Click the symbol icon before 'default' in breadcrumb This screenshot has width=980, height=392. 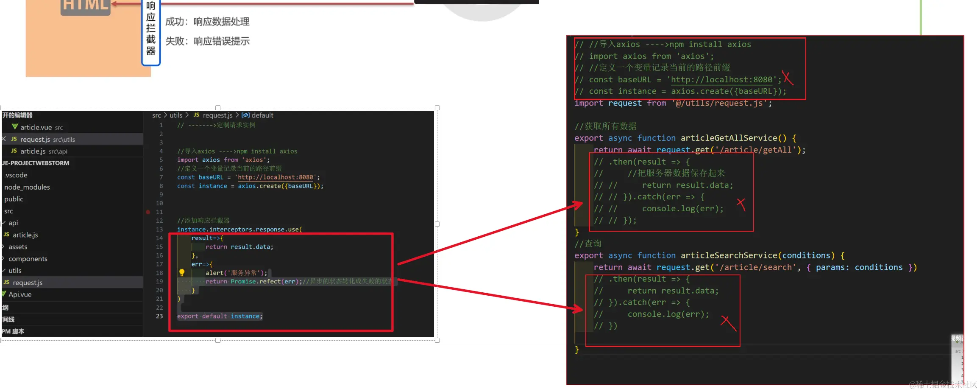point(245,115)
